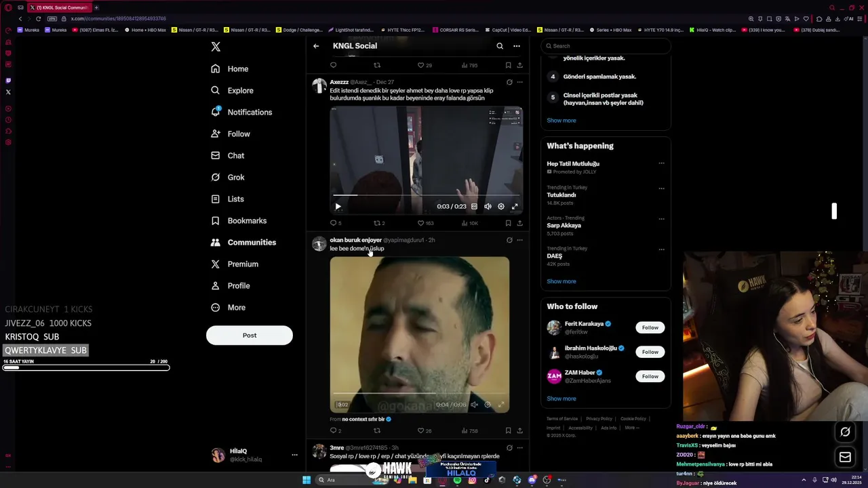Click the Axezzz video progress bar

point(427,195)
